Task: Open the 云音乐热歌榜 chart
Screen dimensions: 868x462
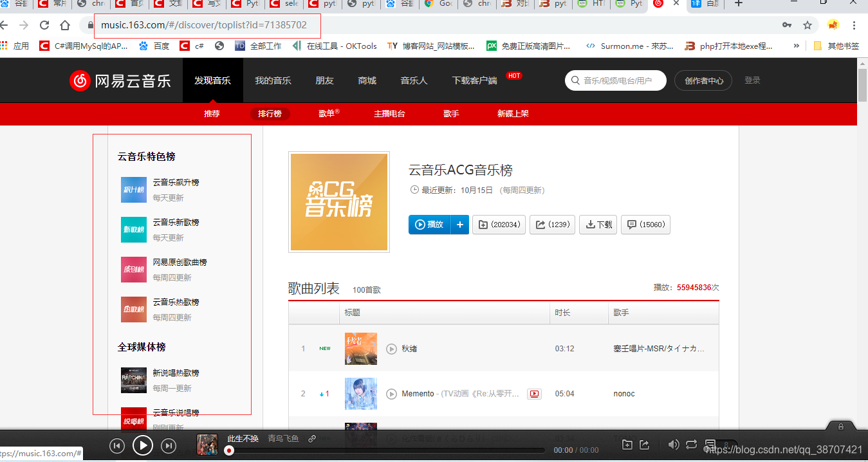Action: [x=176, y=302]
